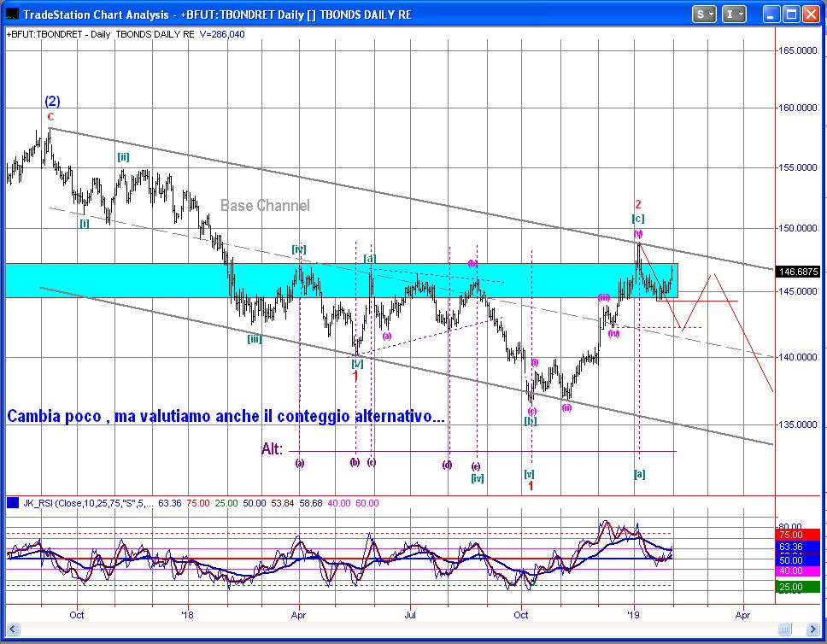This screenshot has height=644, width=827.
Task: Click the JK_RSI (Close,10,25,75 indicator title
Action: (x=89, y=503)
